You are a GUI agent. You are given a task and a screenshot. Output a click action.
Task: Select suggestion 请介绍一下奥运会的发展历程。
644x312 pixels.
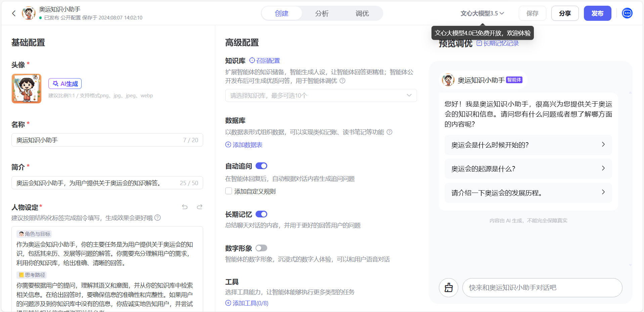pyautogui.click(x=528, y=193)
